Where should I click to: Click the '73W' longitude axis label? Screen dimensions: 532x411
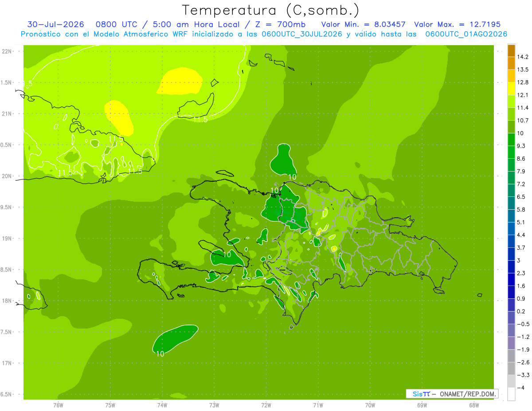(x=214, y=405)
